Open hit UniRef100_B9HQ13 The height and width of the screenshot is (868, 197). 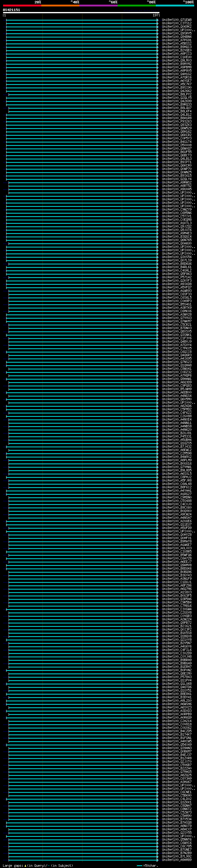click(177, 47)
